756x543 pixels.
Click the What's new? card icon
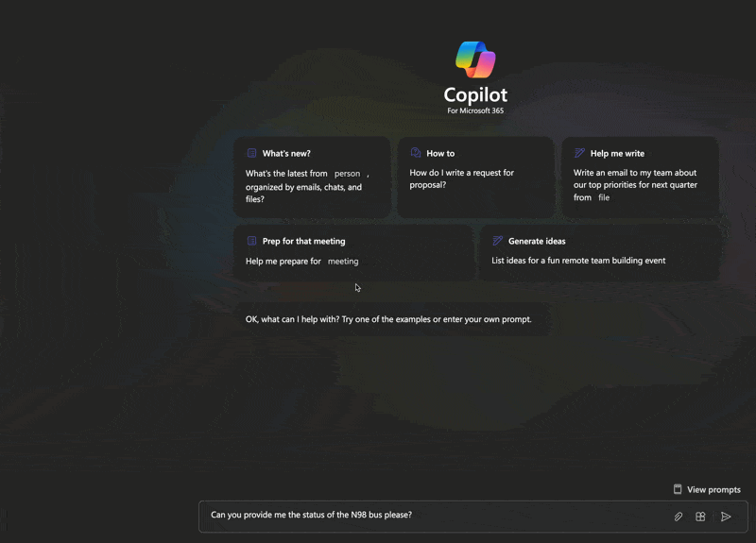(x=251, y=153)
